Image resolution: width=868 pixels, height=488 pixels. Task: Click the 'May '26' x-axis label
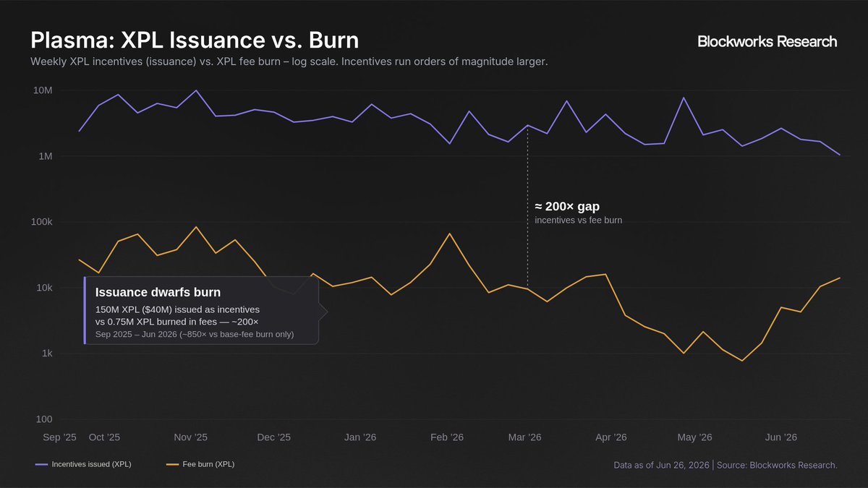click(x=695, y=437)
